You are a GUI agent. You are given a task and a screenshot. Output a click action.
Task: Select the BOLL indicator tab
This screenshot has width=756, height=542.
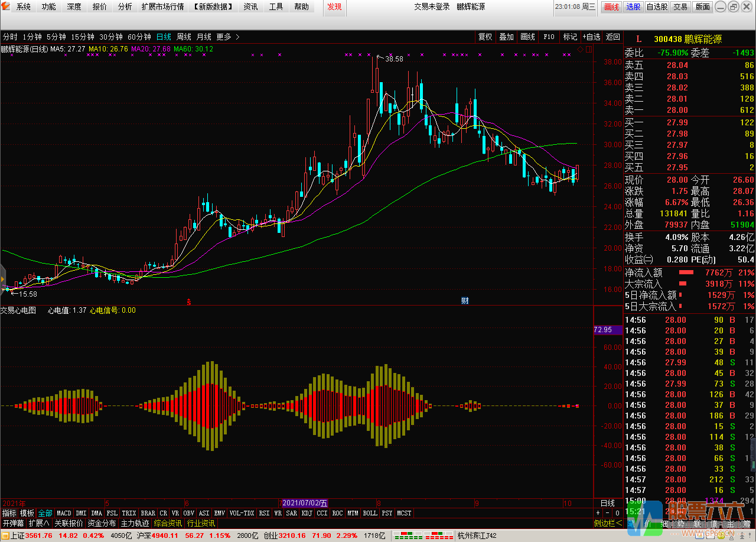(370, 513)
